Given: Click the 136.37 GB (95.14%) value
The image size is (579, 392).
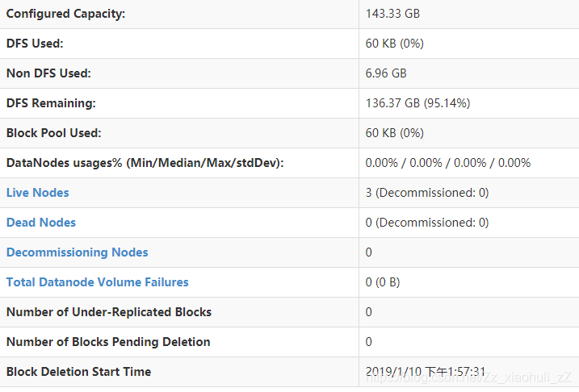Looking at the screenshot, I should [417, 103].
